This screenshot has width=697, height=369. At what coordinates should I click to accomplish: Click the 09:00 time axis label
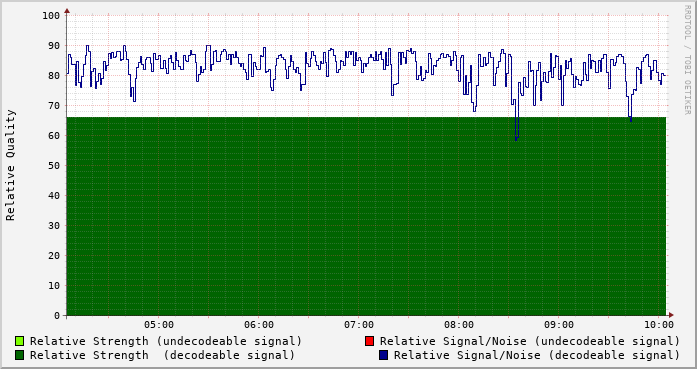pyautogui.click(x=559, y=325)
